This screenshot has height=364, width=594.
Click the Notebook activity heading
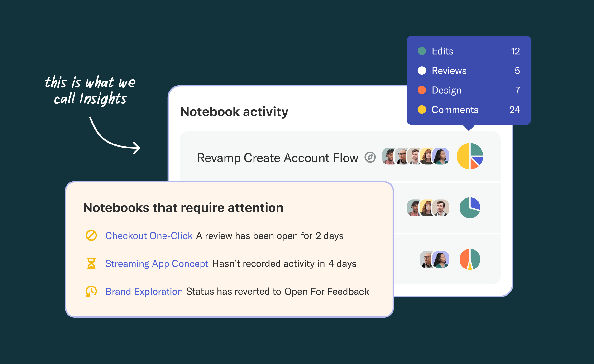click(234, 112)
